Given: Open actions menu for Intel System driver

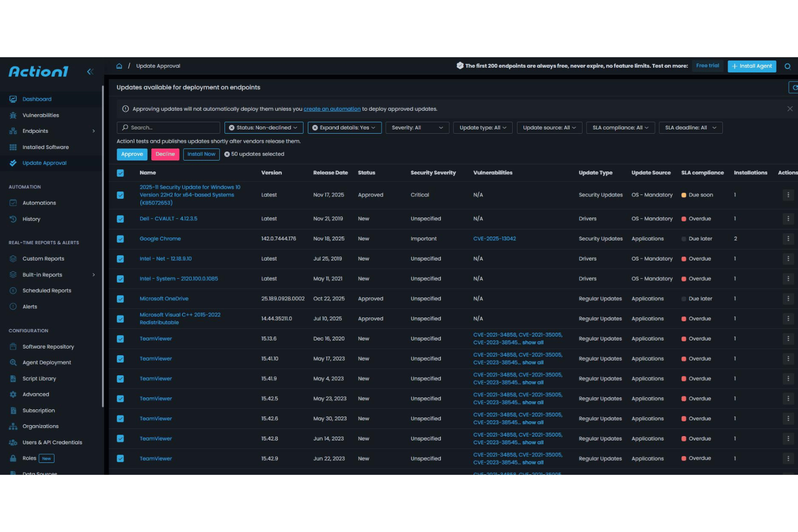Looking at the screenshot, I should tap(788, 279).
